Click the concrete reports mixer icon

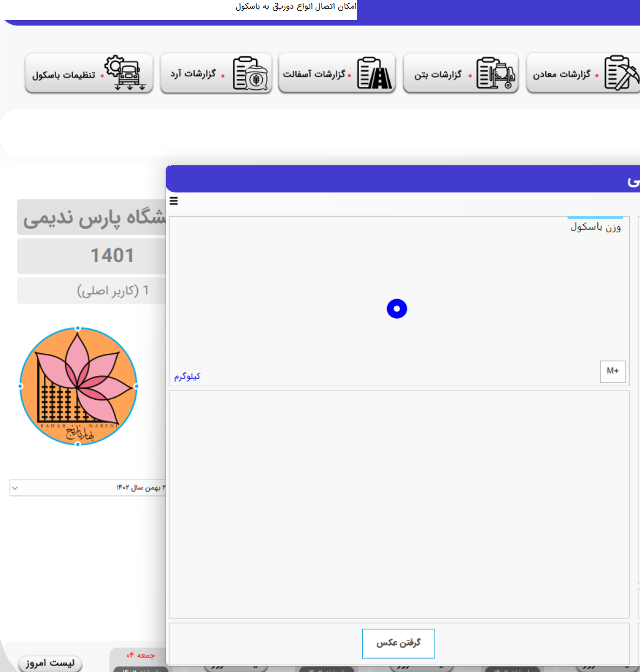tap(496, 73)
